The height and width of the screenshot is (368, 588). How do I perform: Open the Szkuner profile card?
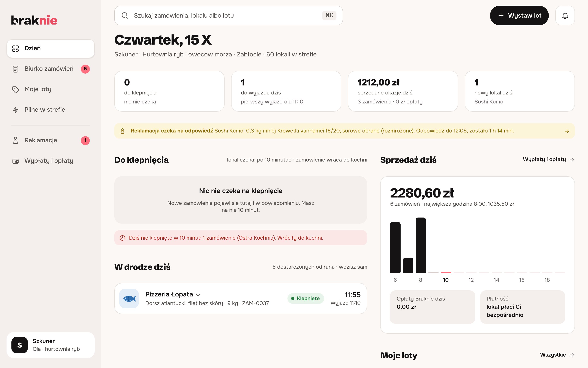point(51,345)
